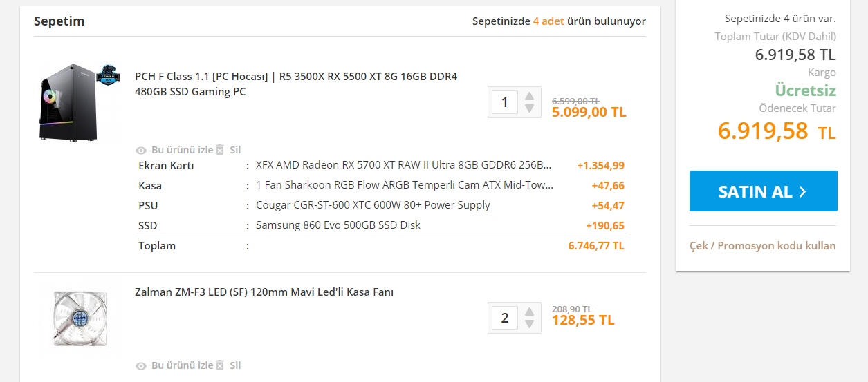The height and width of the screenshot is (382, 868).
Task: Increase gaming PC quantity with up arrow
Action: click(x=529, y=96)
